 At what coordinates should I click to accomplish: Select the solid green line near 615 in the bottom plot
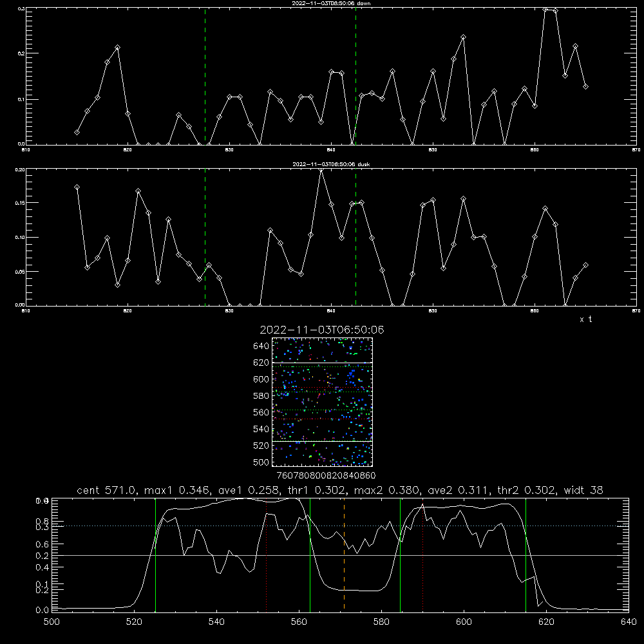(x=526, y=554)
